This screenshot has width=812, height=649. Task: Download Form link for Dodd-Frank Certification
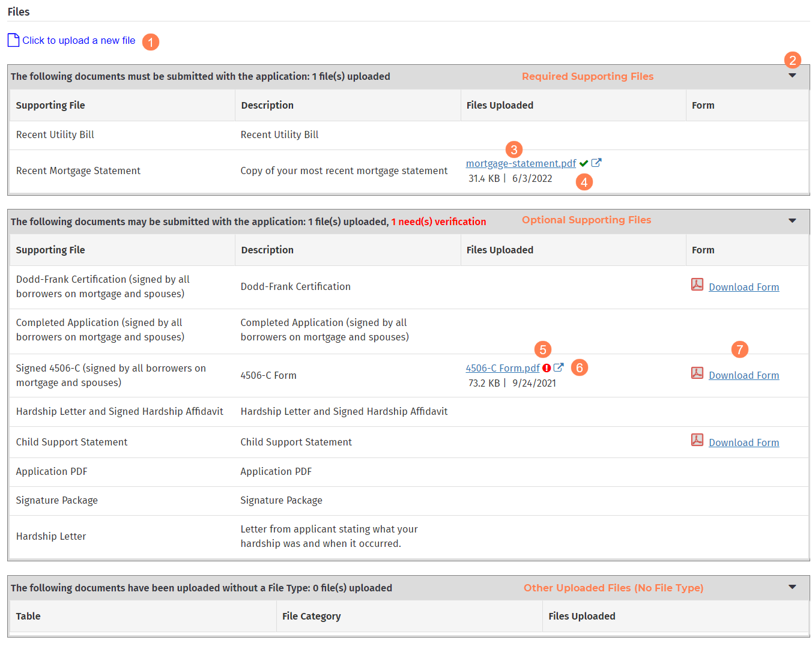744,287
